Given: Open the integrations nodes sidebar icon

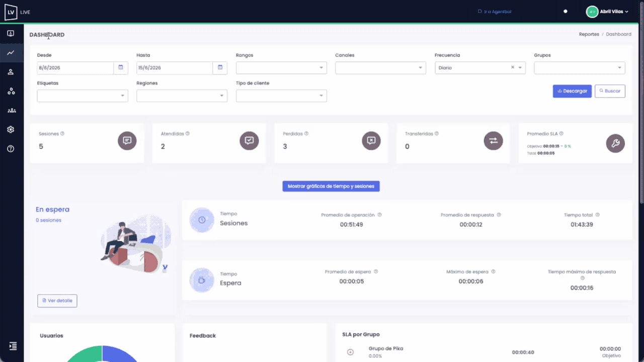Looking at the screenshot, I should pos(11,91).
